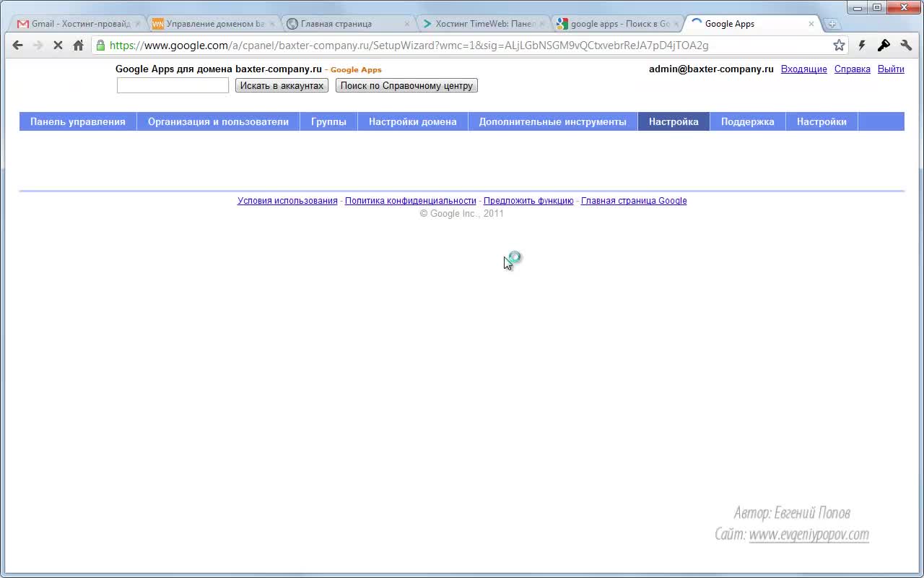Stop page loading with the X button
This screenshot has height=578, width=924.
coord(58,45)
